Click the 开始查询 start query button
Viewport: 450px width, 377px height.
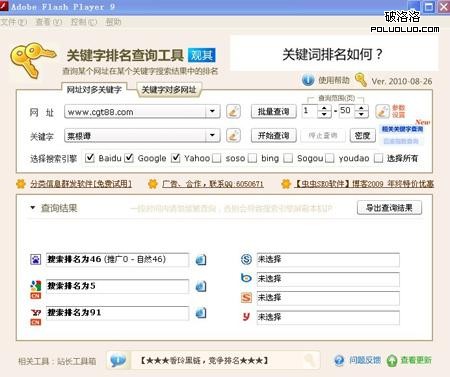pos(273,136)
